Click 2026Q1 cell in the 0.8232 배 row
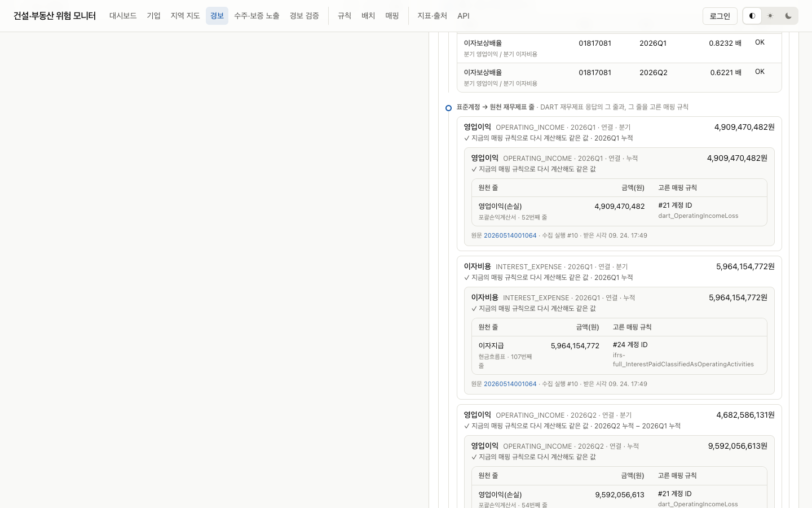The height and width of the screenshot is (508, 812). 653,43
